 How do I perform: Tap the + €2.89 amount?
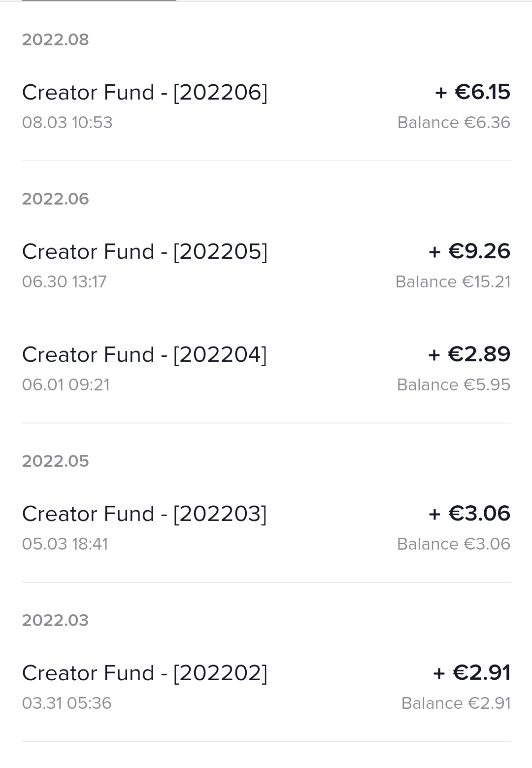(469, 354)
